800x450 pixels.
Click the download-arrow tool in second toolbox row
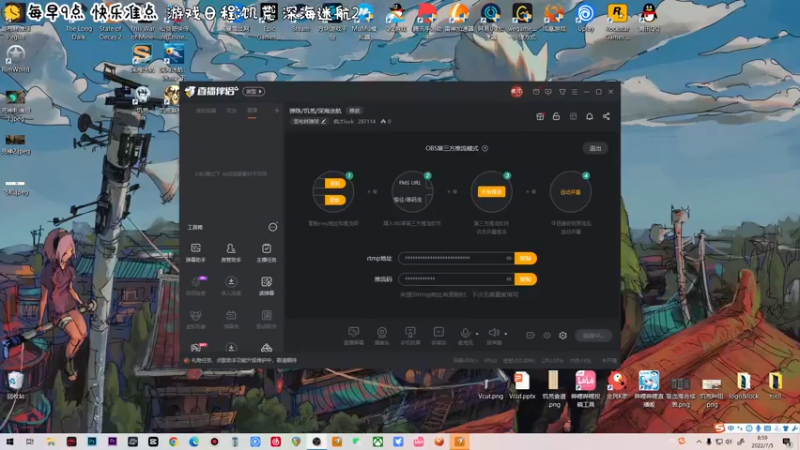click(231, 286)
